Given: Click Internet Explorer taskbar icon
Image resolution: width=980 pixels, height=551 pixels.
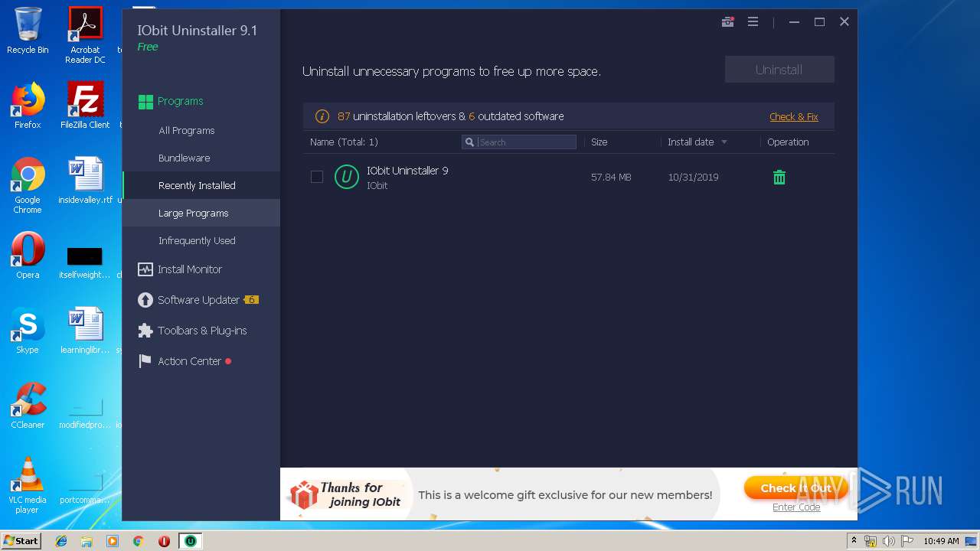Looking at the screenshot, I should pyautogui.click(x=61, y=541).
